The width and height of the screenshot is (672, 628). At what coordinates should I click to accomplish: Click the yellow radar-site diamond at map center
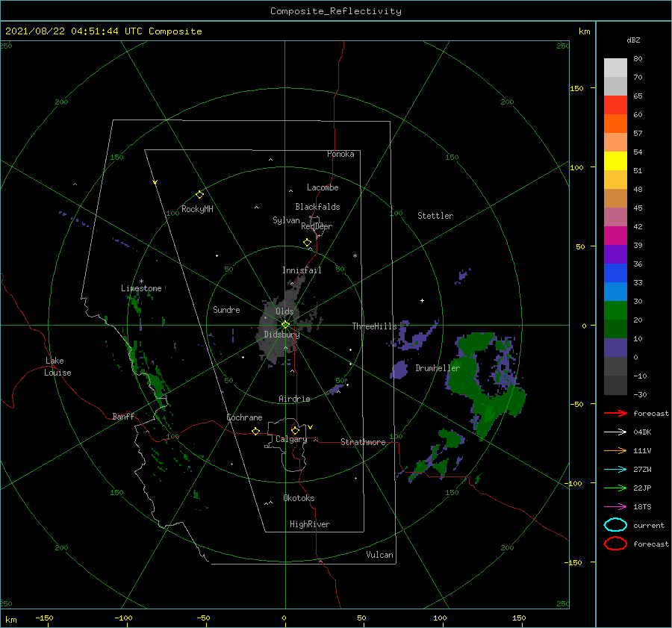point(285,325)
